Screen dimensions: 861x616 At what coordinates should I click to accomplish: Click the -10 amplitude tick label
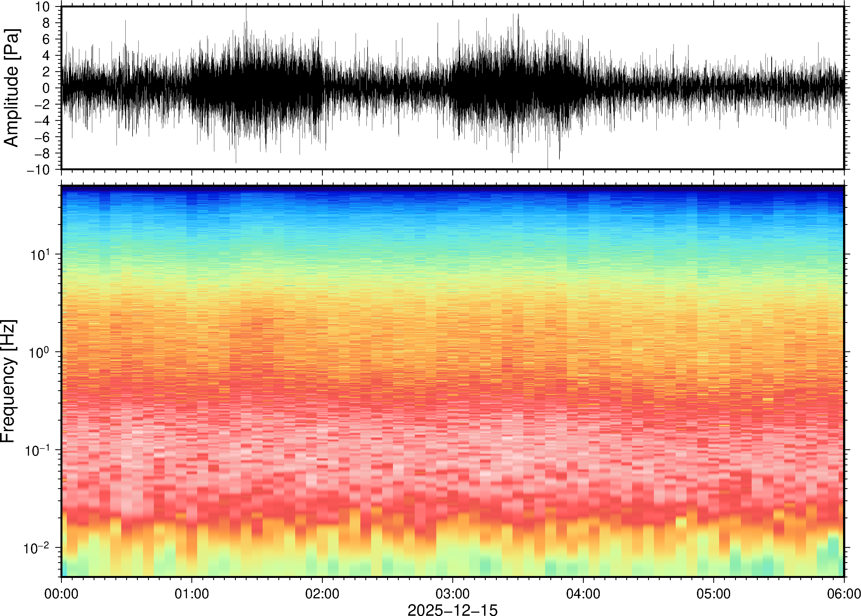click(38, 169)
